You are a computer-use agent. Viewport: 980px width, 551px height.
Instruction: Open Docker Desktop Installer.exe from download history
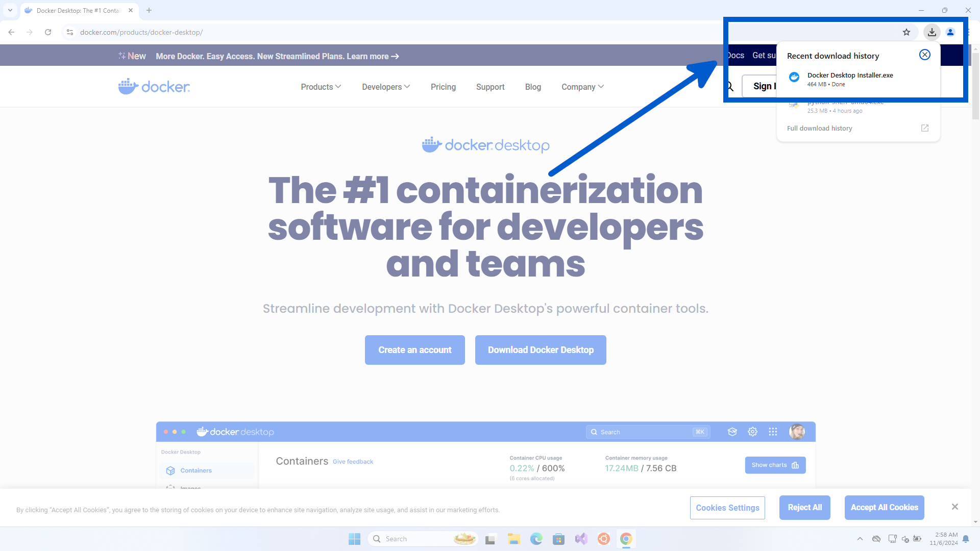[850, 76]
